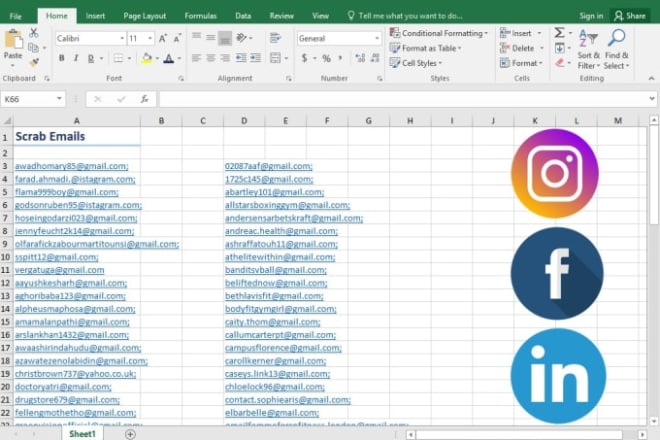The image size is (660, 440).
Task: Toggle Wrap Text icon
Action: point(275,38)
